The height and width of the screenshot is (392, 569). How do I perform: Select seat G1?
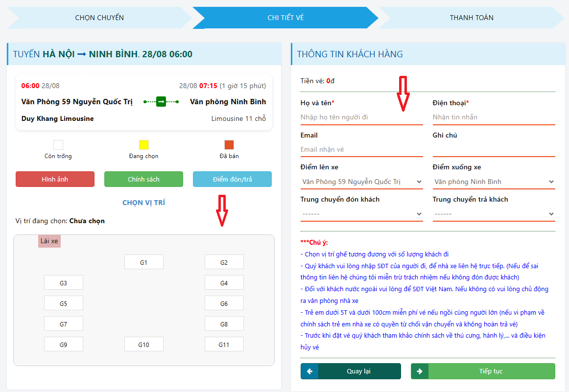click(x=143, y=262)
